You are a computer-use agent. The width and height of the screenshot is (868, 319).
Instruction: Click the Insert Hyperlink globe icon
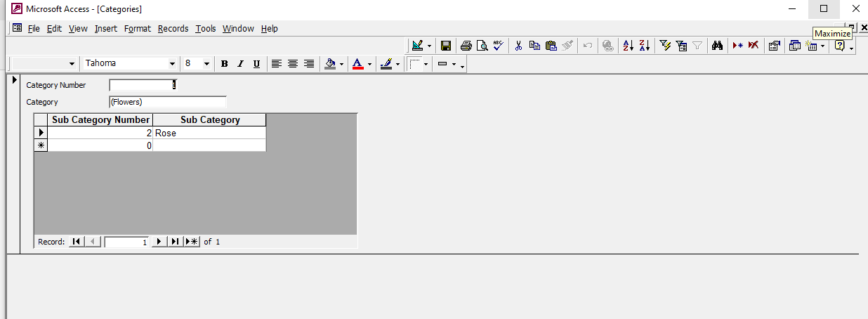pos(608,46)
